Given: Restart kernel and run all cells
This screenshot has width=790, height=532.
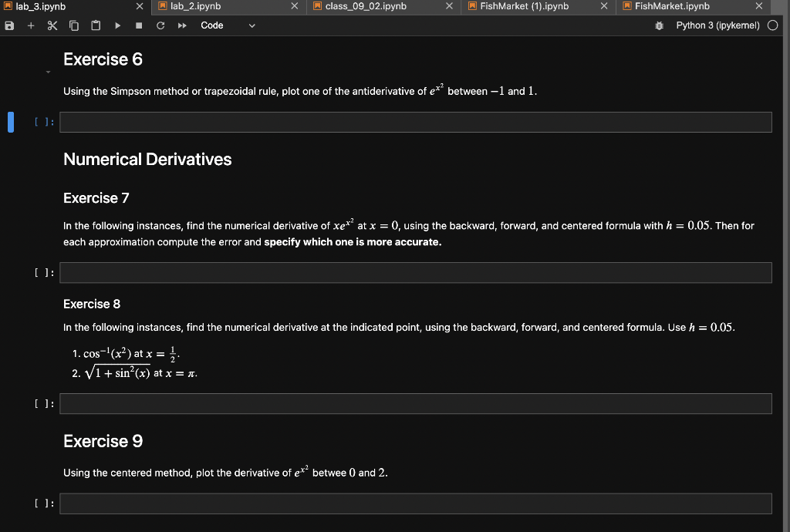Looking at the screenshot, I should point(182,25).
